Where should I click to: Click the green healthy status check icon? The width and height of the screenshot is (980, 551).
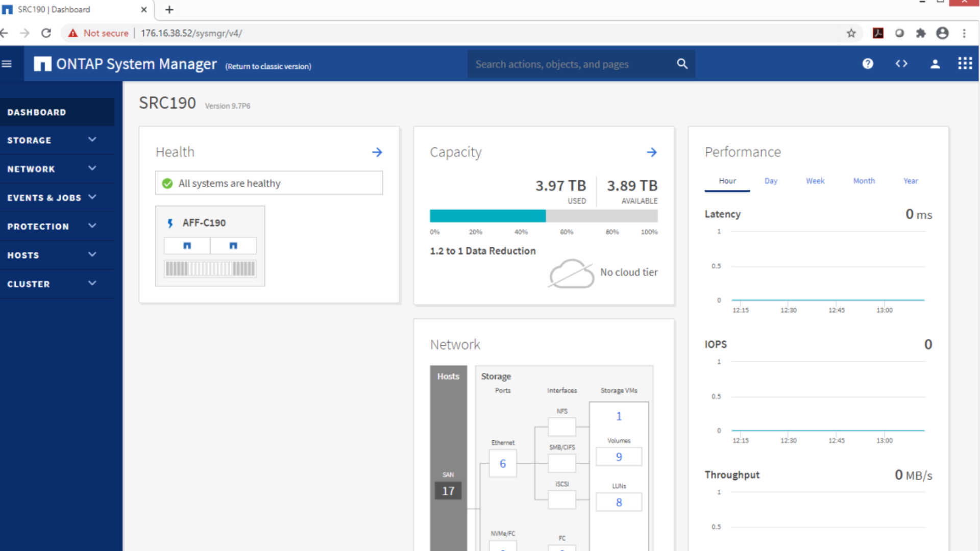tap(167, 183)
